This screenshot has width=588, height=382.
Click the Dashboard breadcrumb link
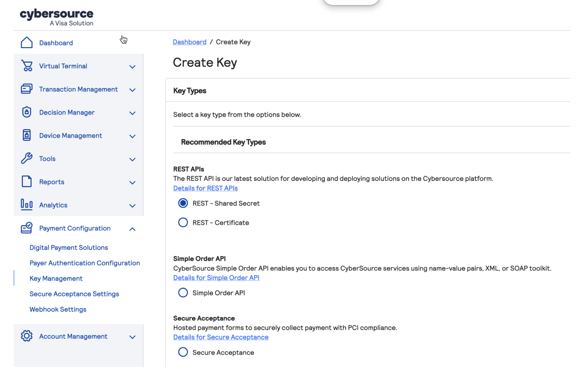(190, 42)
